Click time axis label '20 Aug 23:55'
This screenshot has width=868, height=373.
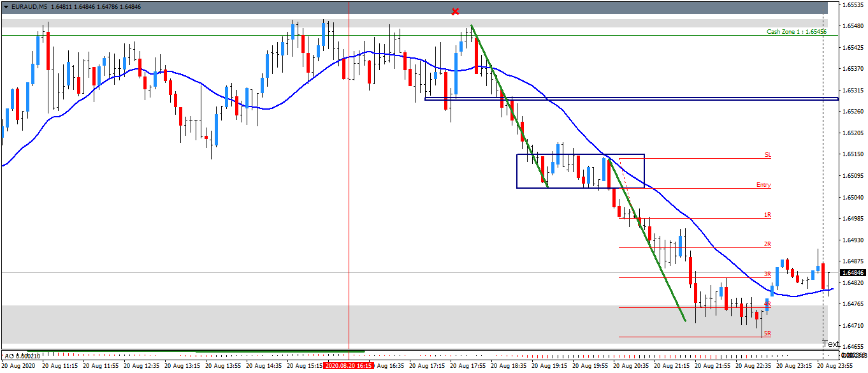[835, 366]
